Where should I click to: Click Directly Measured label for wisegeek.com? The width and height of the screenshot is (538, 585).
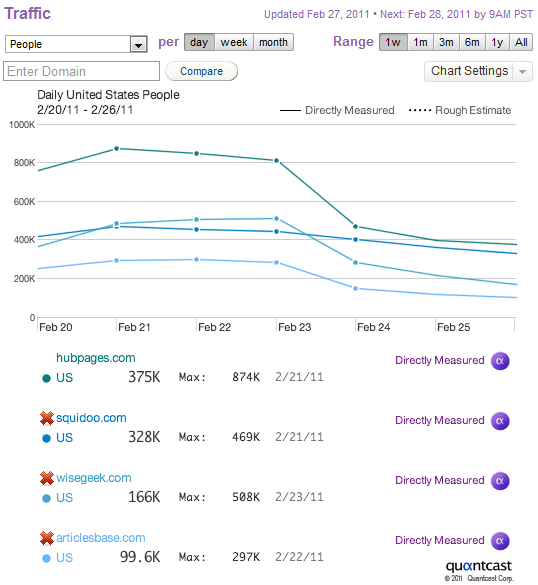click(440, 481)
